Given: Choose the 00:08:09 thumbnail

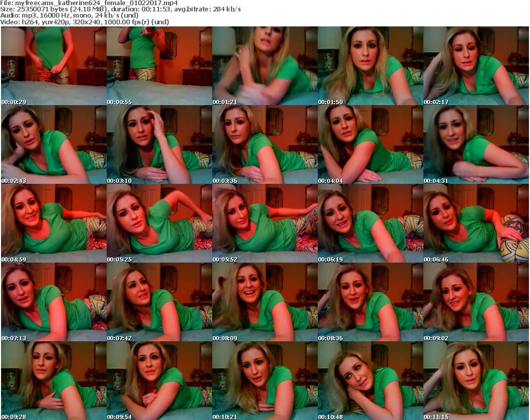Looking at the screenshot, I should pos(265,302).
